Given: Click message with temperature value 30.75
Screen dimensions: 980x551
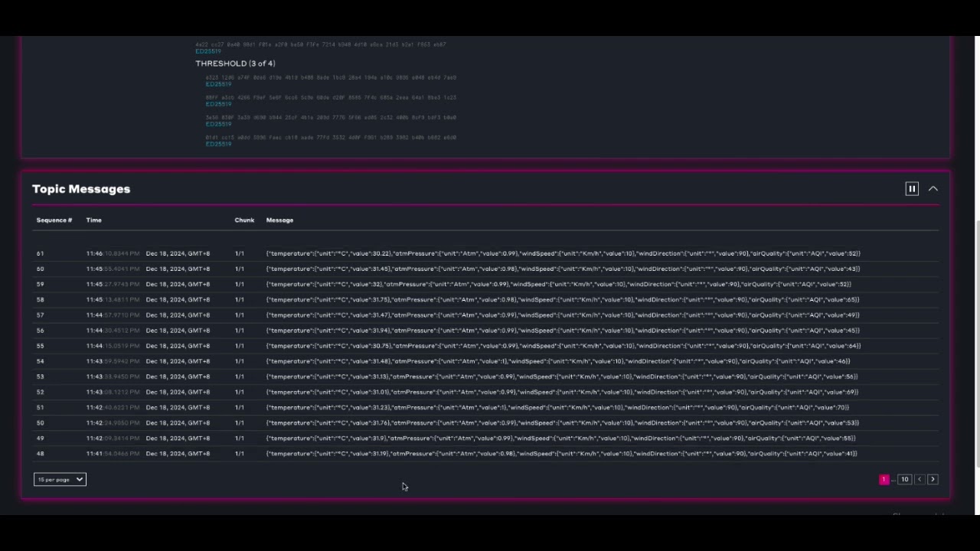Looking at the screenshot, I should tap(563, 346).
